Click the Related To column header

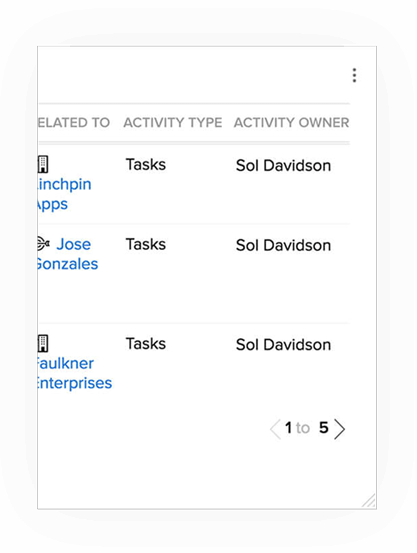(74, 123)
